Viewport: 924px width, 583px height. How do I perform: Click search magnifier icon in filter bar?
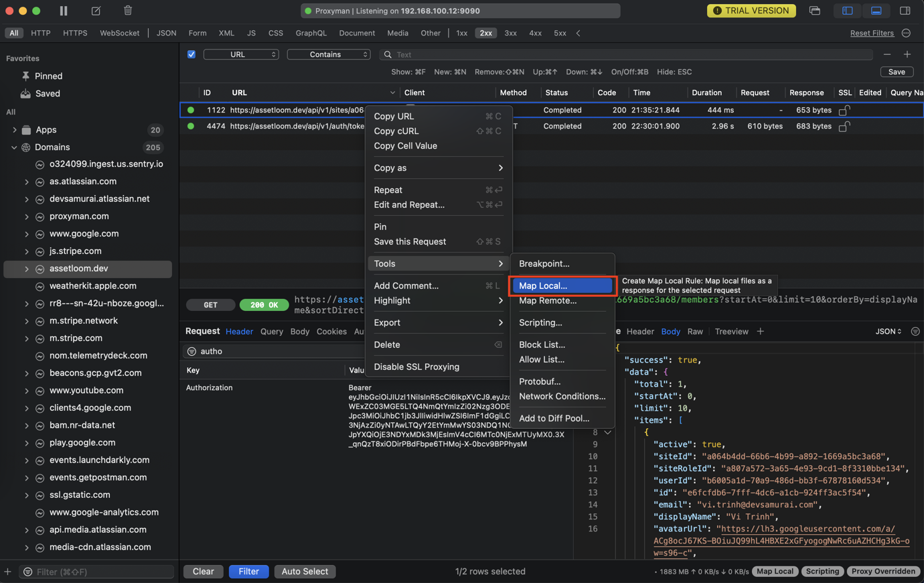(387, 54)
